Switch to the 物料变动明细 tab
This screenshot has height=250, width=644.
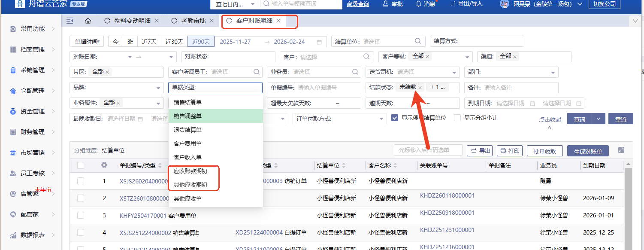132,21
